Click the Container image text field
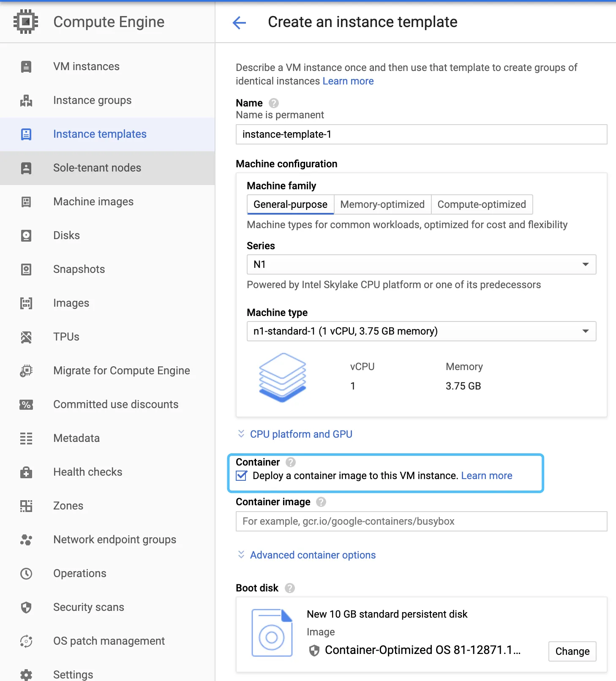 coord(421,521)
